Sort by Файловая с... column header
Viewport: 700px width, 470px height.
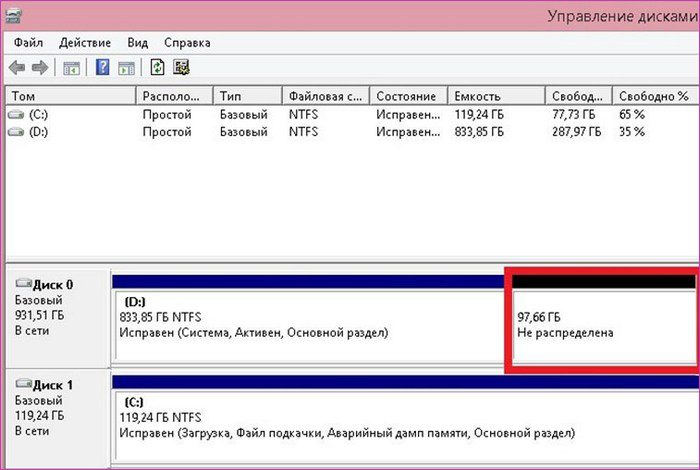coord(326,96)
